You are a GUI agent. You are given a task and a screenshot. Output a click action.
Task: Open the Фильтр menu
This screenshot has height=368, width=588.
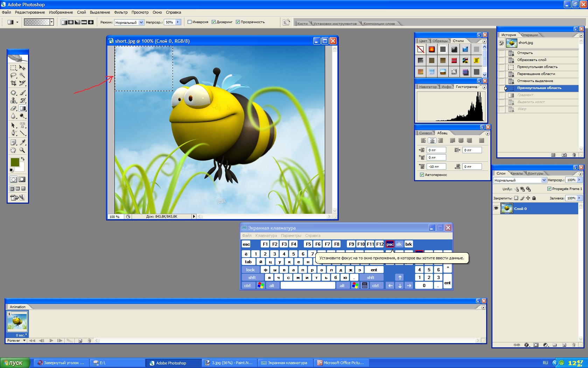coord(121,12)
